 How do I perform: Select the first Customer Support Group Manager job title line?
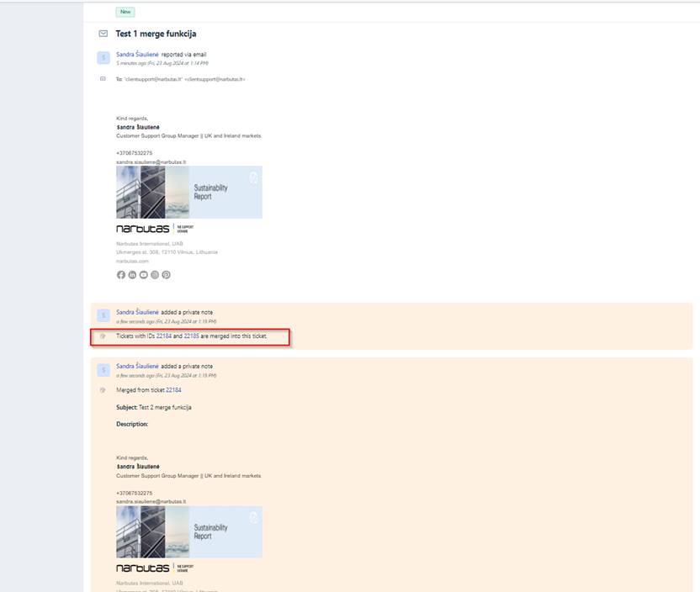(188, 135)
